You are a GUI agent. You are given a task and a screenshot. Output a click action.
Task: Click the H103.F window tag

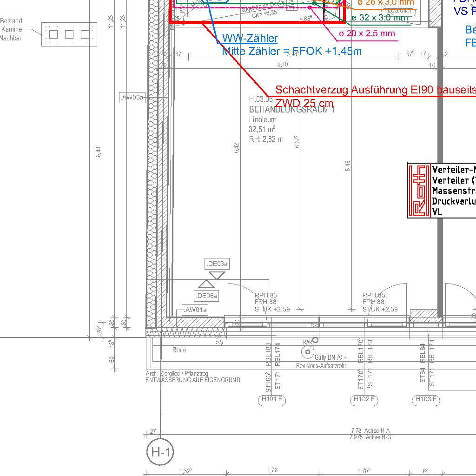[x=426, y=399]
